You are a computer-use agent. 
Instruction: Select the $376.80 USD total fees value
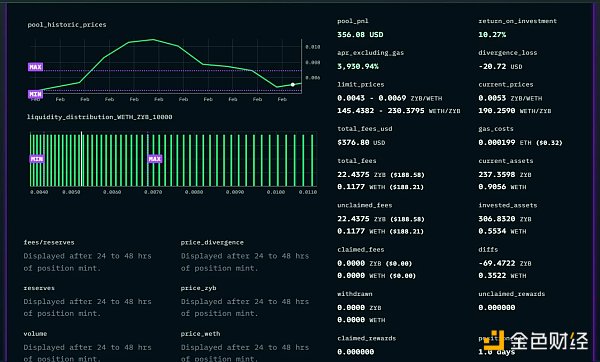tap(361, 142)
